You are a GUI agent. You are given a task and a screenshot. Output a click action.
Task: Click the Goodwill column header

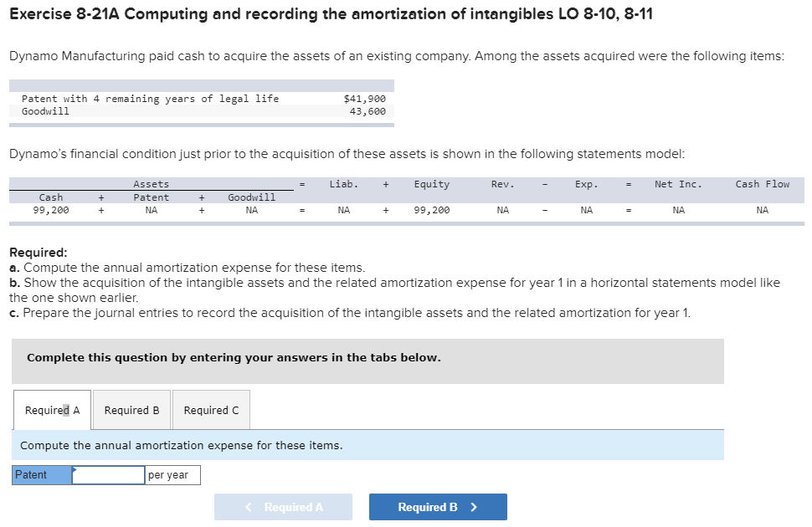pyautogui.click(x=253, y=197)
